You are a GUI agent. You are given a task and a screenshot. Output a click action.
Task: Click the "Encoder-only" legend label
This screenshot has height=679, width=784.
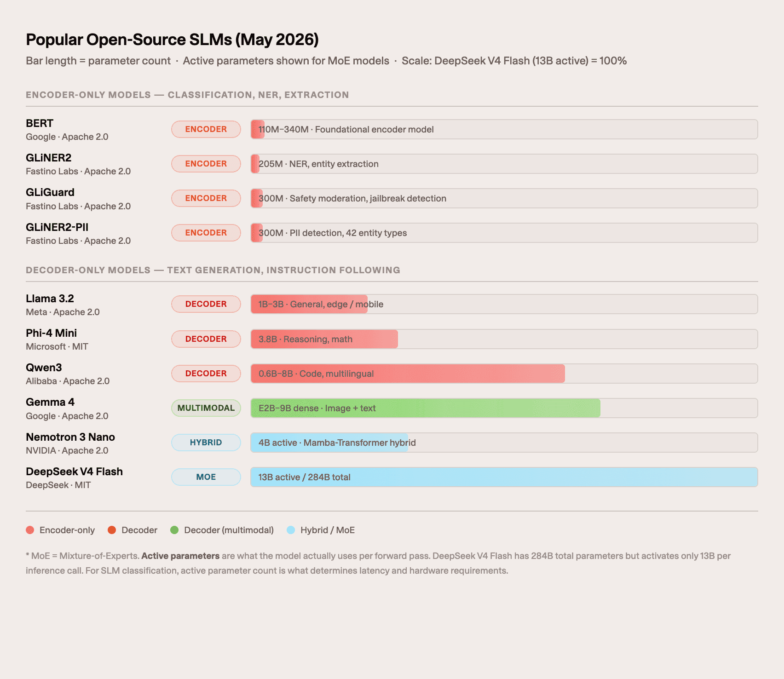click(67, 530)
